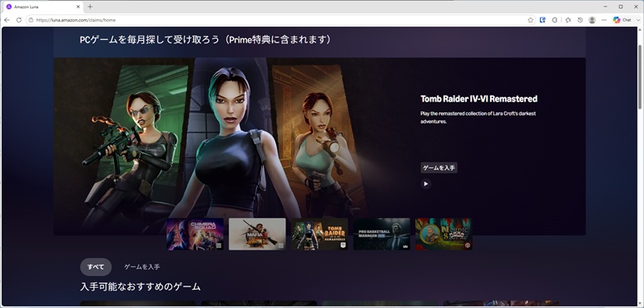Reload the Amazon Luna page
644x308 pixels.
(x=19, y=20)
